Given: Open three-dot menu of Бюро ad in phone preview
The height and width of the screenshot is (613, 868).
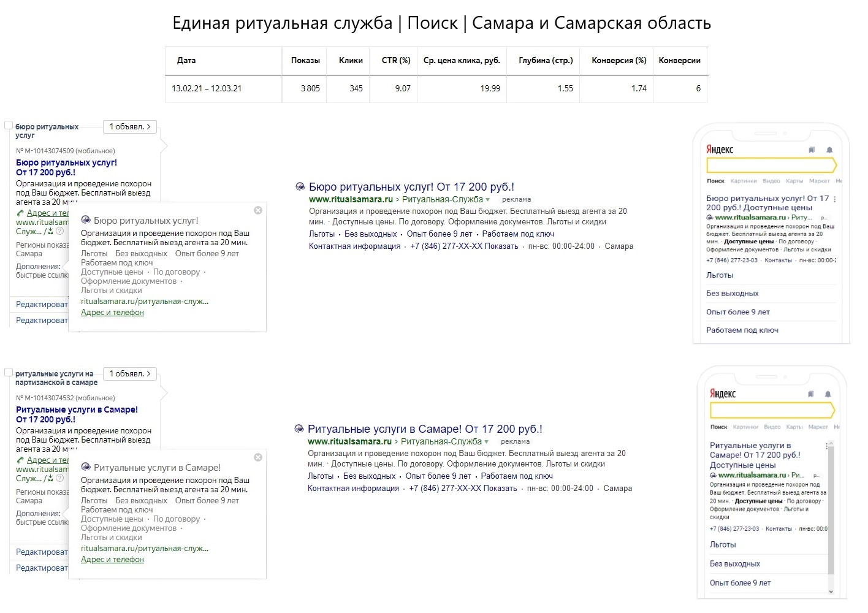Looking at the screenshot, I should [835, 199].
